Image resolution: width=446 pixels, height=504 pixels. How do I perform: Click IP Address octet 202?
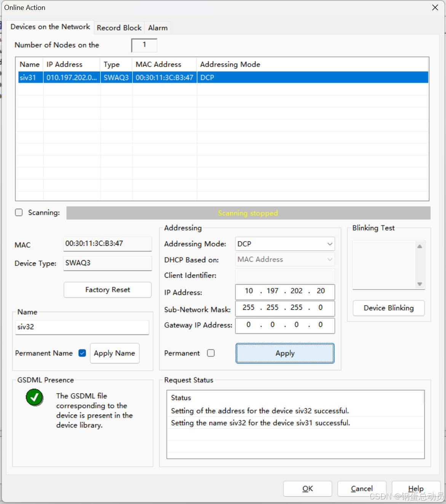point(296,291)
